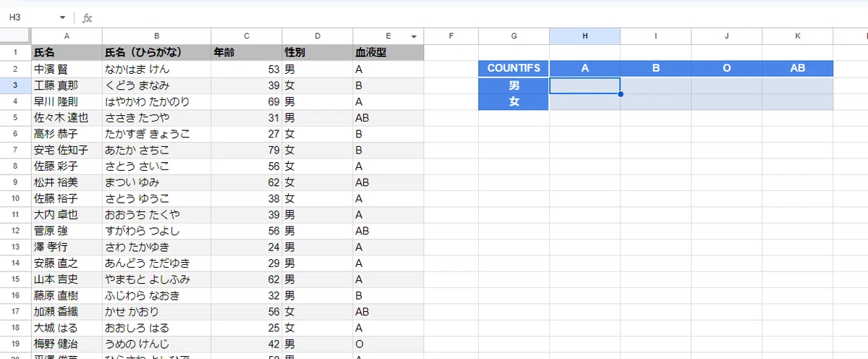
Task: Select the 女 label cell in column G
Action: point(514,102)
